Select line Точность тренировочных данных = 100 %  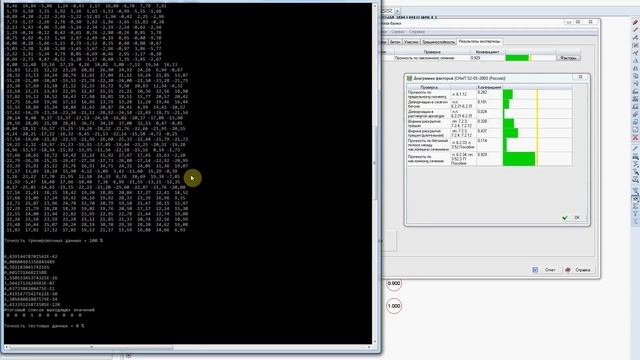(53, 240)
